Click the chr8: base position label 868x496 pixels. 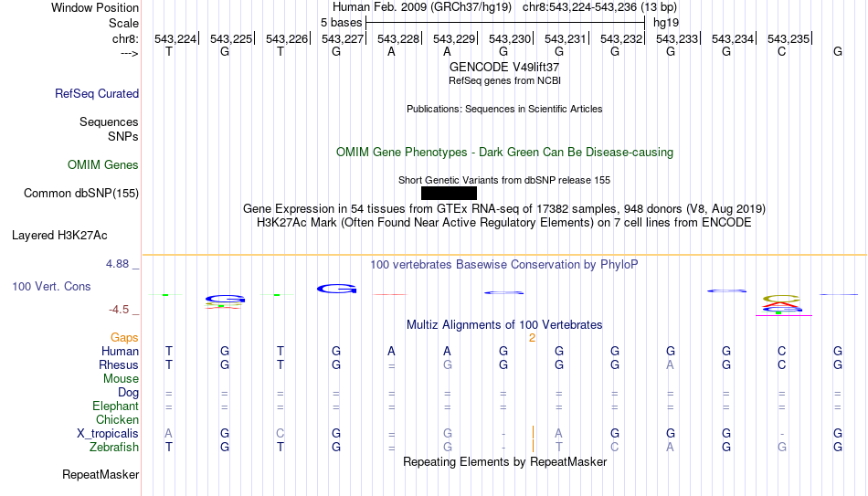126,38
